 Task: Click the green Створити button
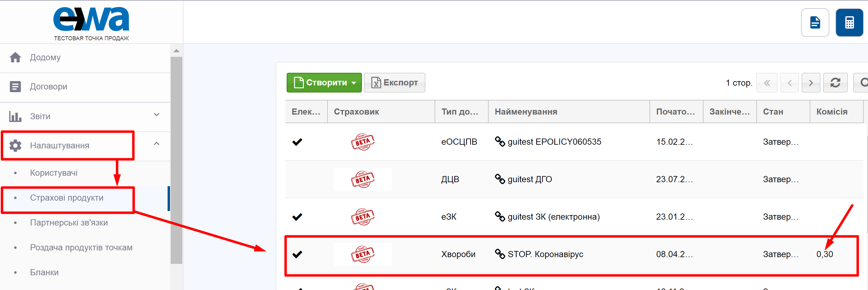(324, 83)
